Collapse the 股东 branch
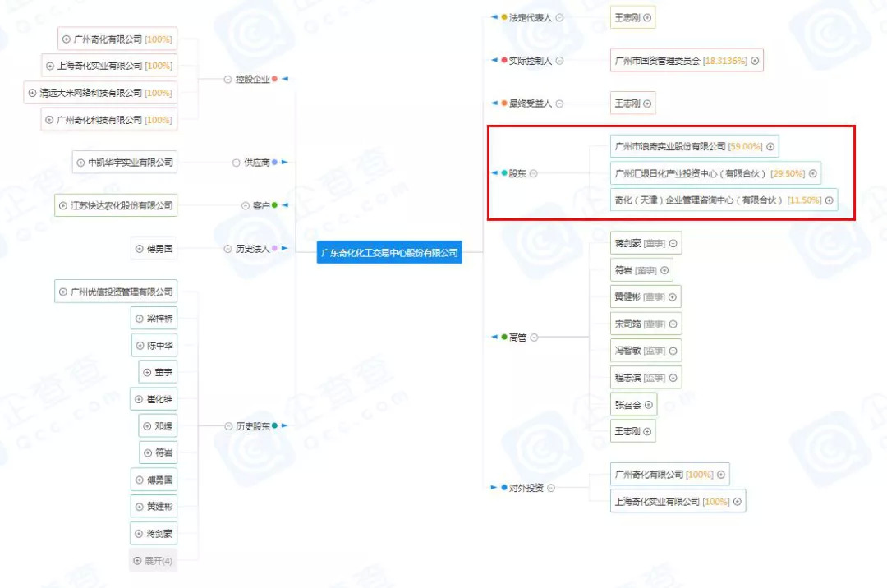The height and width of the screenshot is (588, 887). (534, 173)
